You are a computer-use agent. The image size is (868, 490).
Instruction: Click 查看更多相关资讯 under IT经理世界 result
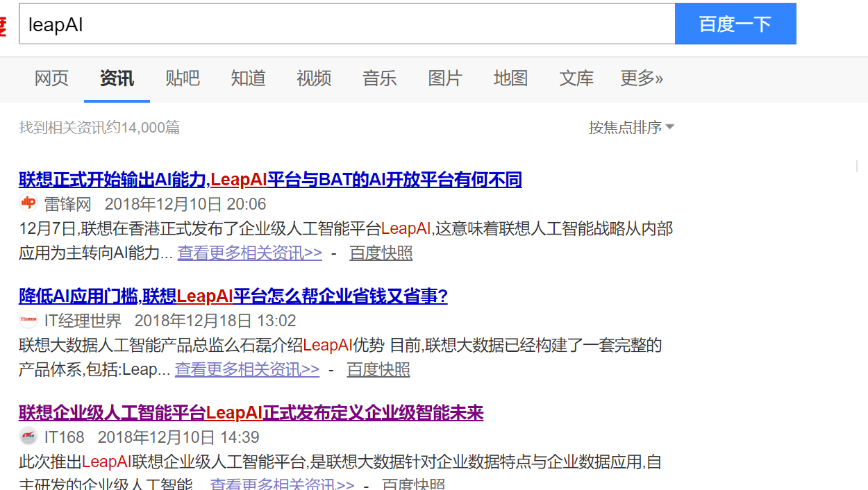point(247,369)
